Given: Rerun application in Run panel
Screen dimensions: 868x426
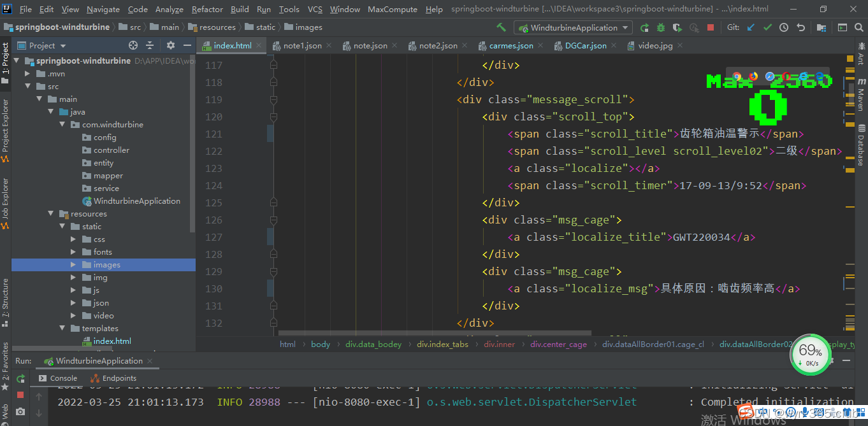Looking at the screenshot, I should click(20, 378).
